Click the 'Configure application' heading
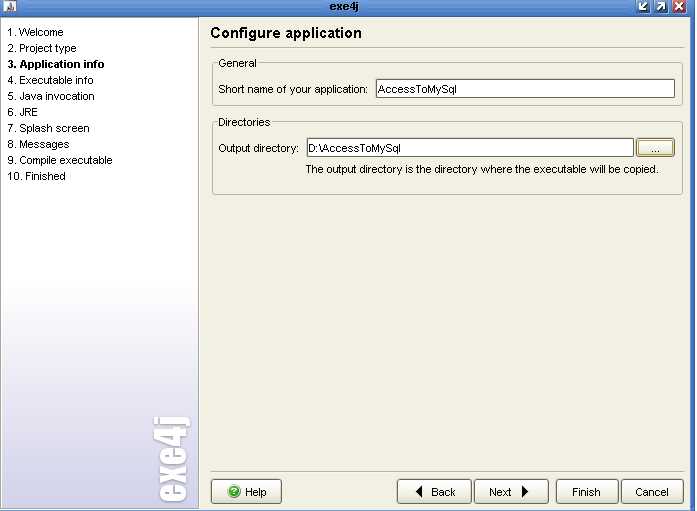The height and width of the screenshot is (511, 697). pos(286,33)
